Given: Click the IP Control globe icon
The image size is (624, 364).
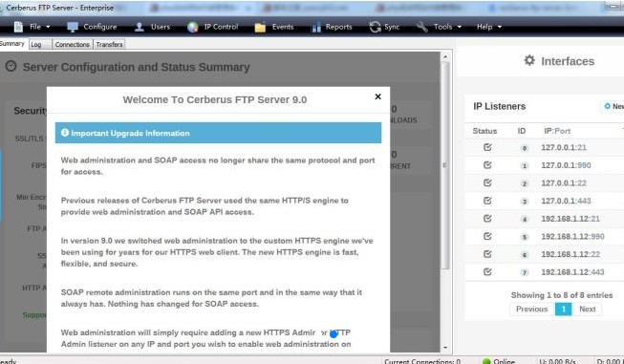Looking at the screenshot, I should pyautogui.click(x=193, y=27).
